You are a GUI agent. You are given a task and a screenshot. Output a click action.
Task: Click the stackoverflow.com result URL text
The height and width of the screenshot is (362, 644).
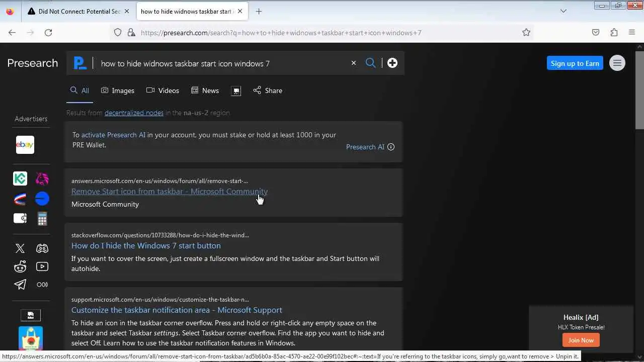(160, 235)
